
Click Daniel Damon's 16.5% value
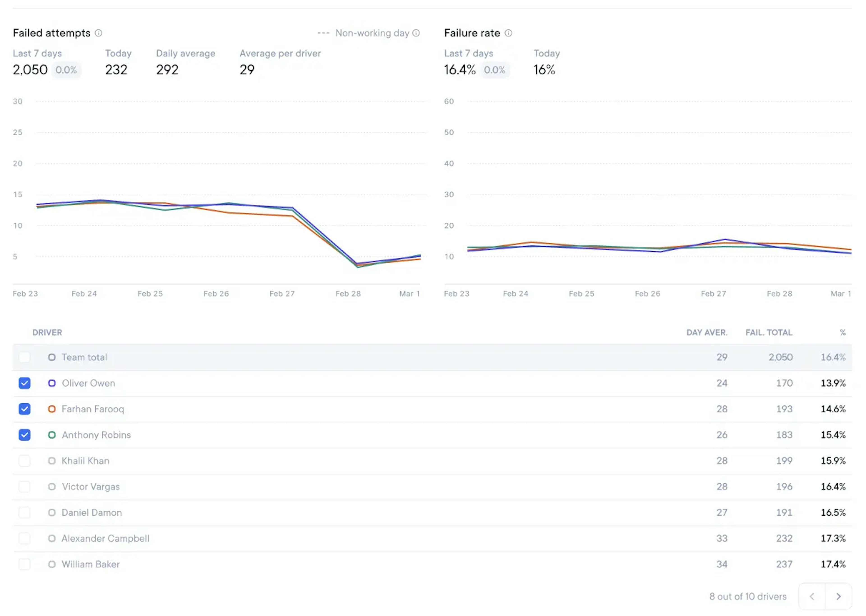tap(833, 512)
